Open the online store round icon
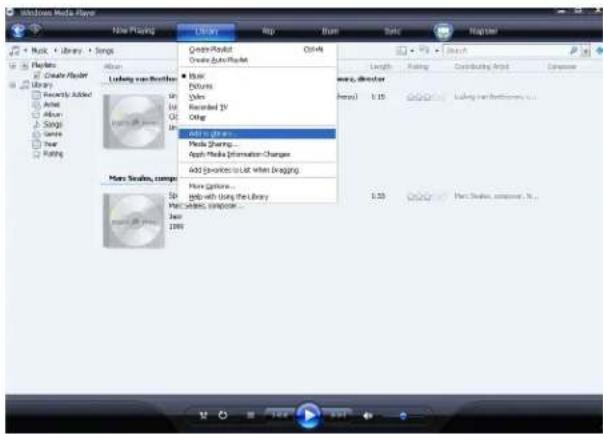Image resolution: width=603 pixels, height=434 pixels. point(443,31)
